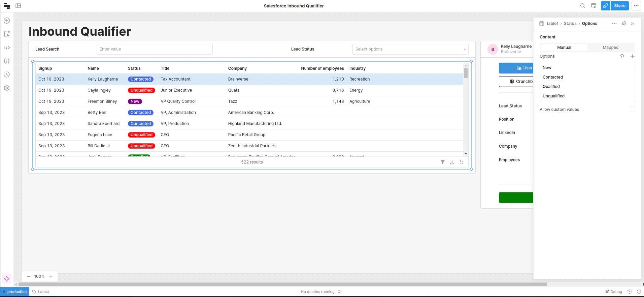Click Freemon Bilney's New status tag

coord(135,101)
